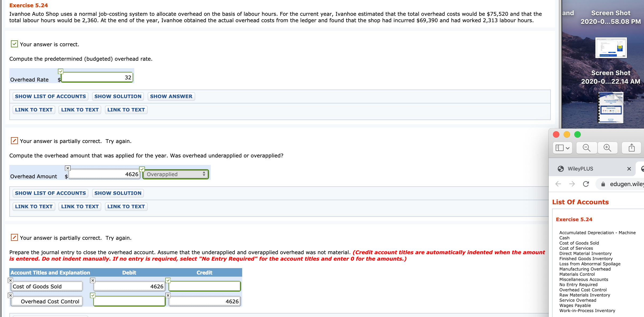Click the browser forward arrow
Image resolution: width=644 pixels, height=317 pixels.
[572, 184]
